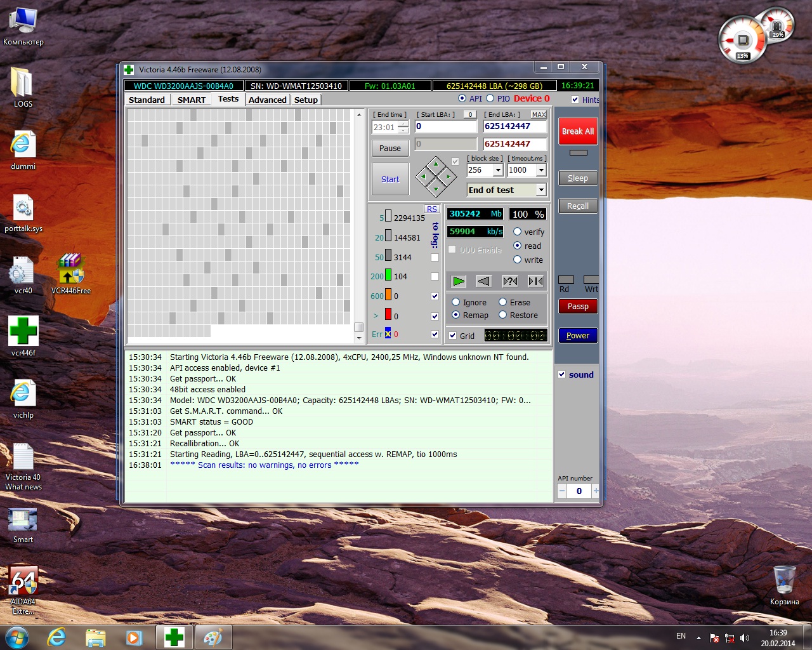Click the orange 600 ms block indicator
Screen dimensions: 812x650
click(388, 295)
